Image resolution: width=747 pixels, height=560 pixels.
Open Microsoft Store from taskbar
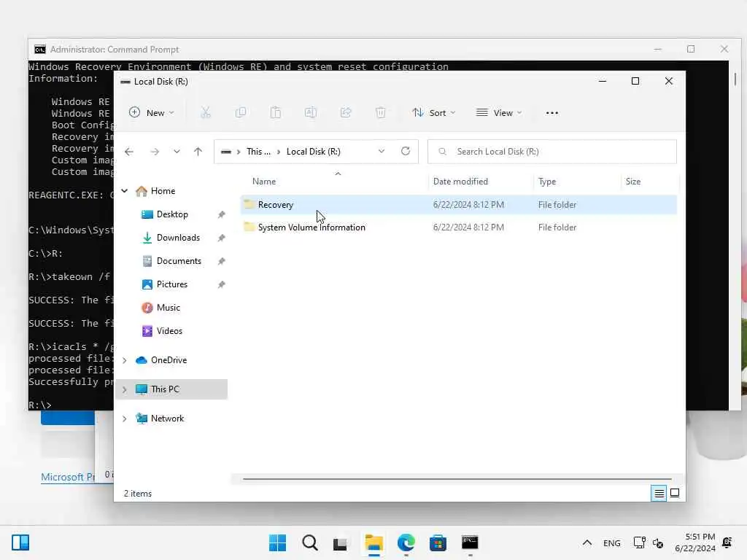(x=438, y=542)
